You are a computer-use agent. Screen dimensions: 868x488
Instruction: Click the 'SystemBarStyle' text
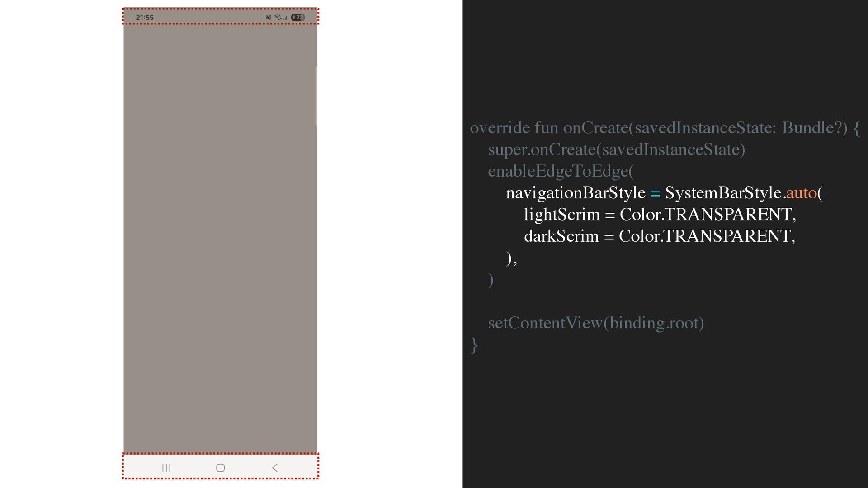723,193
